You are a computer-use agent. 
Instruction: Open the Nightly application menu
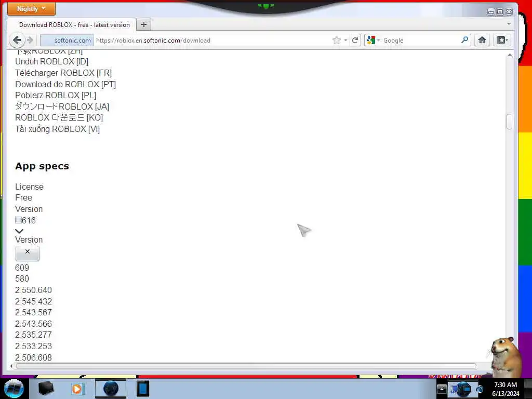[x=31, y=9]
